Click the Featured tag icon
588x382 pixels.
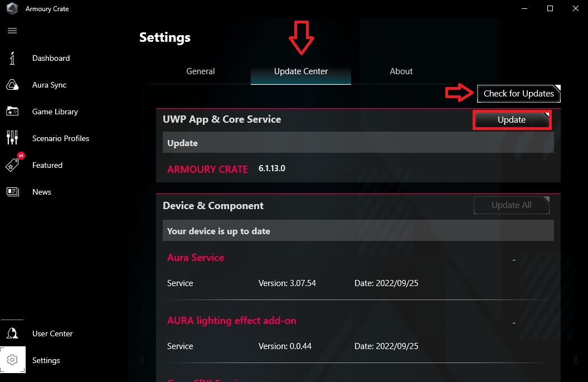(12, 165)
